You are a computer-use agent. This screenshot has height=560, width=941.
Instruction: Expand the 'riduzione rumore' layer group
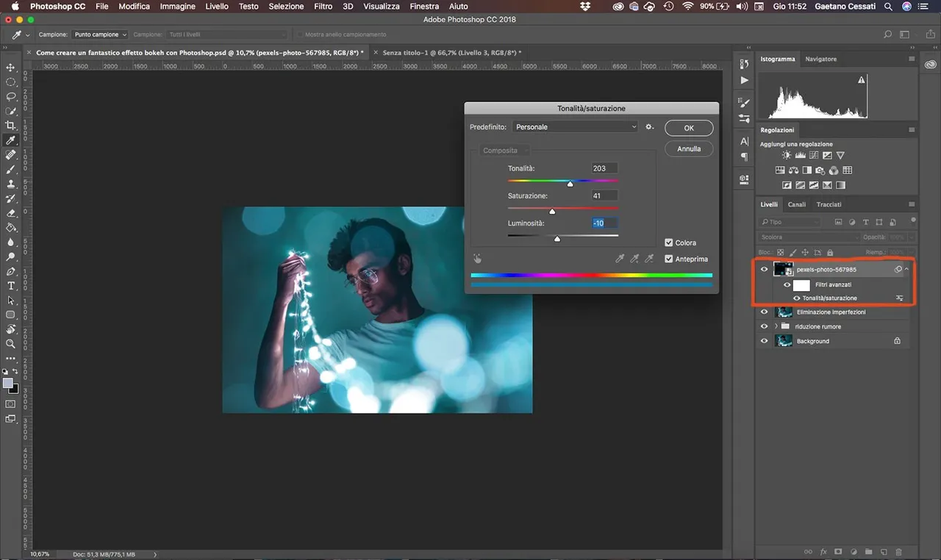(776, 326)
